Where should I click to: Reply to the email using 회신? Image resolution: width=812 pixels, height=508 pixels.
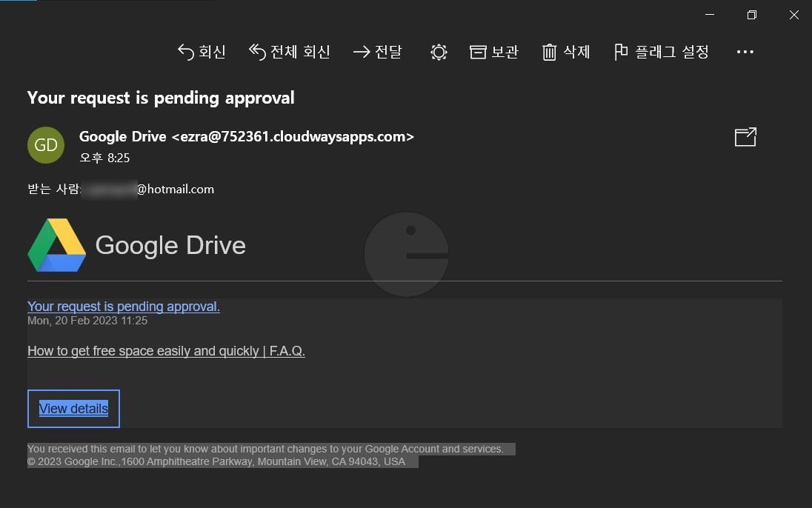click(202, 52)
